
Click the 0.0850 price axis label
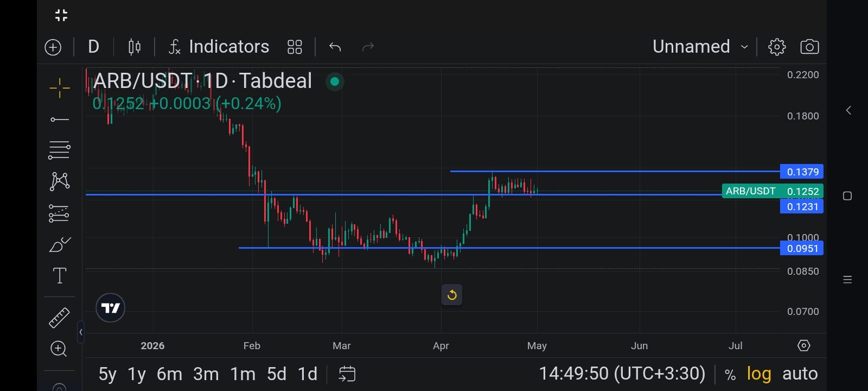(803, 271)
